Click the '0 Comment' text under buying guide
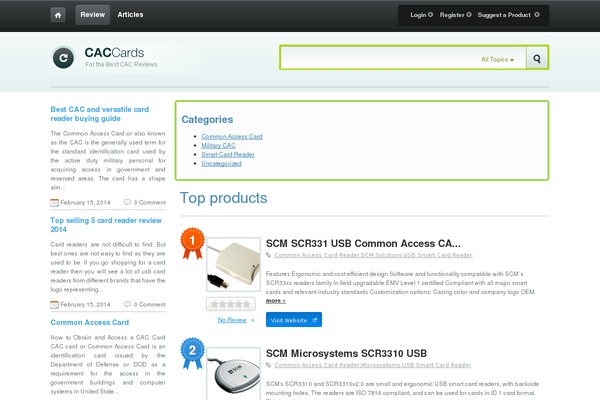 point(150,202)
